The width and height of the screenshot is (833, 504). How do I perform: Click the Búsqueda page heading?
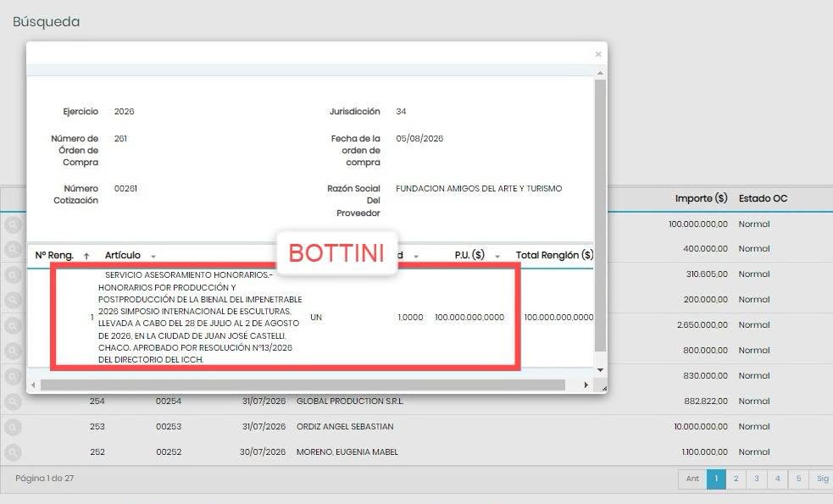pos(47,22)
